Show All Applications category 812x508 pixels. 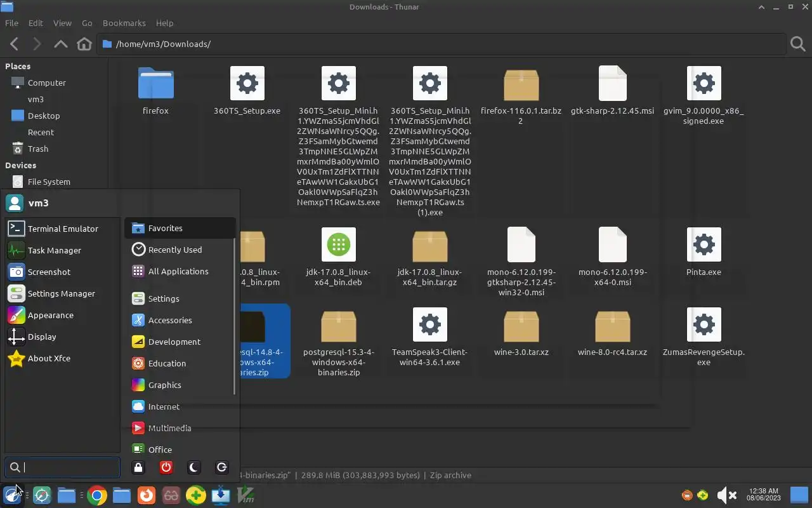click(x=180, y=271)
